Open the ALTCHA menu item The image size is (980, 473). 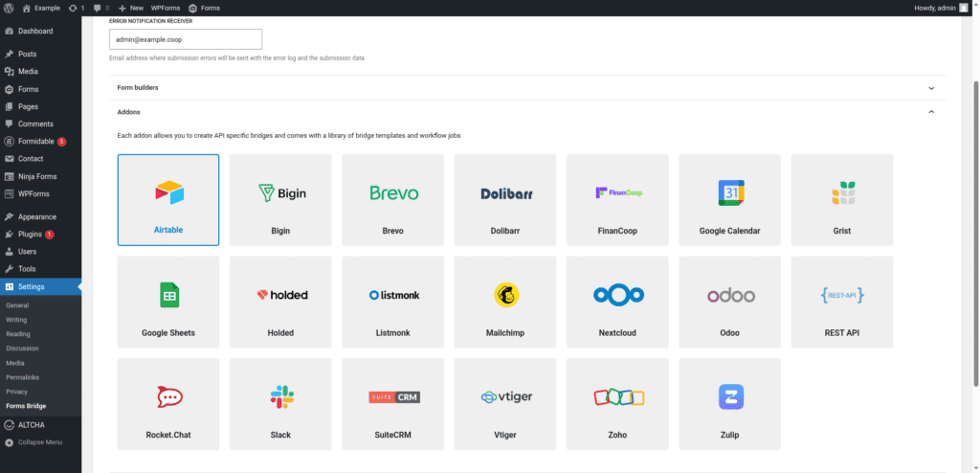(x=40, y=425)
